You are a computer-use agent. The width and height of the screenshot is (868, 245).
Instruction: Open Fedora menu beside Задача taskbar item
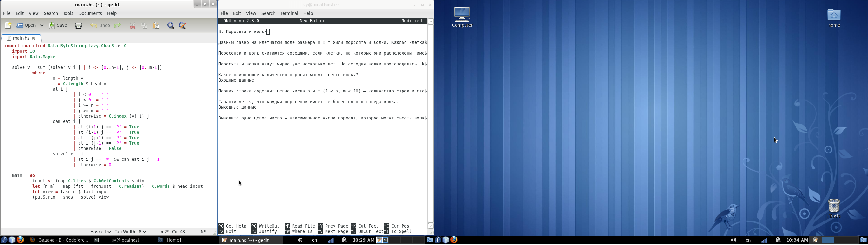click(x=4, y=240)
